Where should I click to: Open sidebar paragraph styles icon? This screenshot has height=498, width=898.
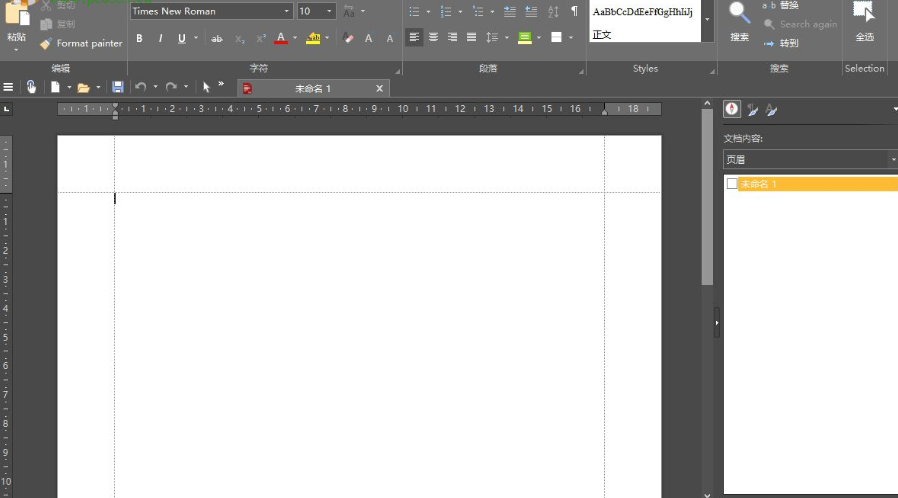(x=752, y=109)
